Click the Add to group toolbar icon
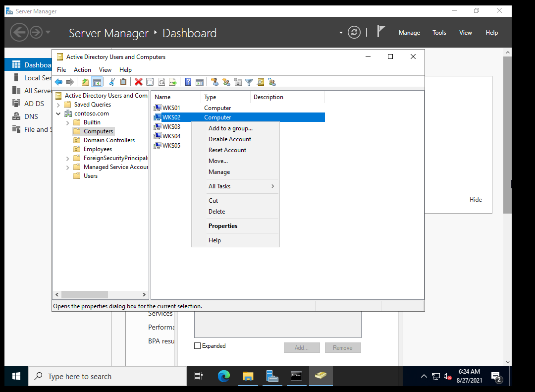 click(272, 82)
